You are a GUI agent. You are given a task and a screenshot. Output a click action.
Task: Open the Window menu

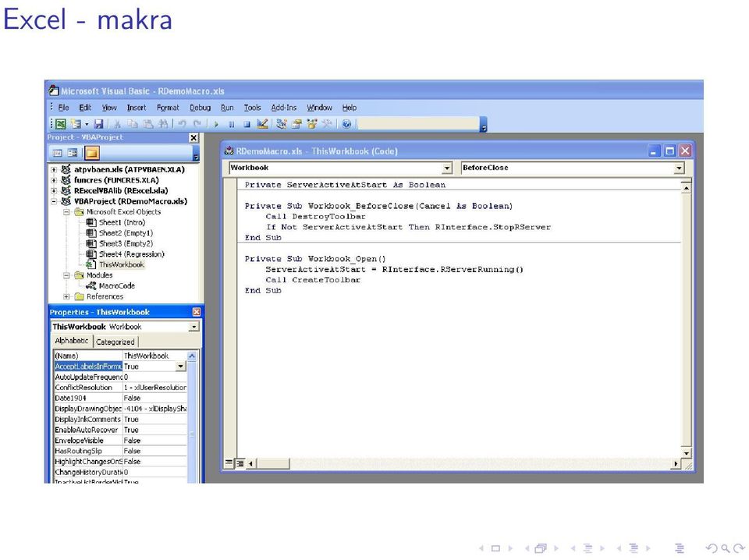pyautogui.click(x=320, y=108)
